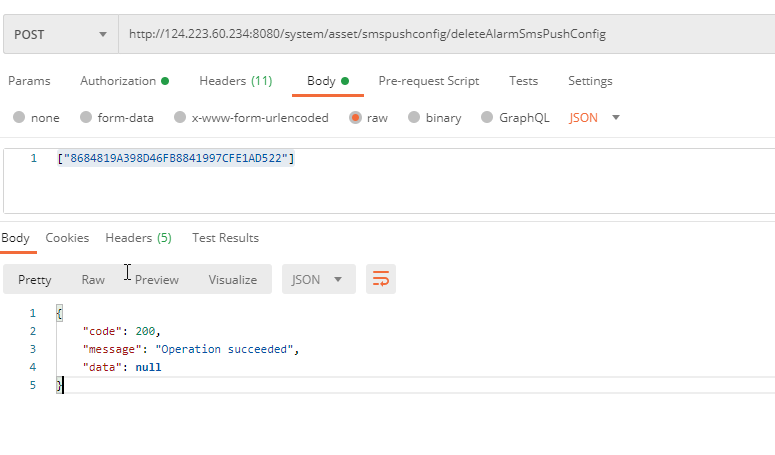Open the Headers (11) request tab

(x=236, y=81)
